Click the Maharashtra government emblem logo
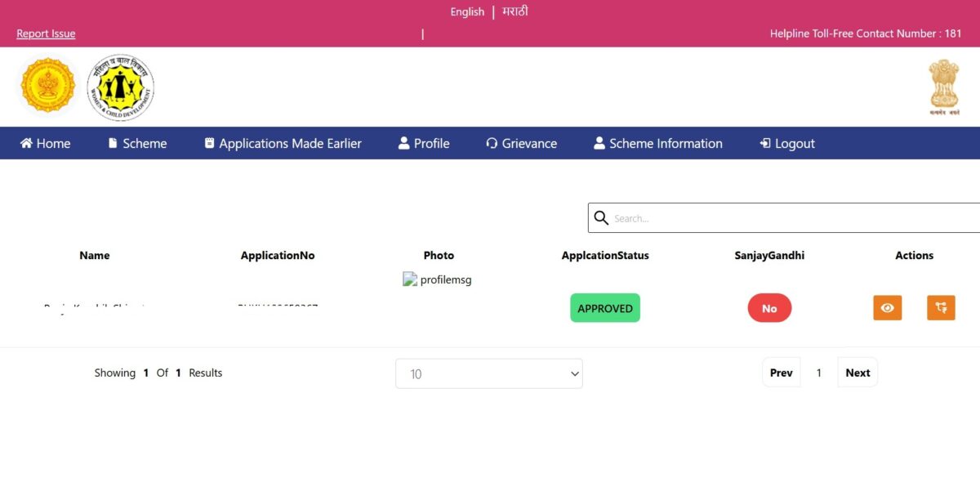980x478 pixels. click(x=47, y=85)
